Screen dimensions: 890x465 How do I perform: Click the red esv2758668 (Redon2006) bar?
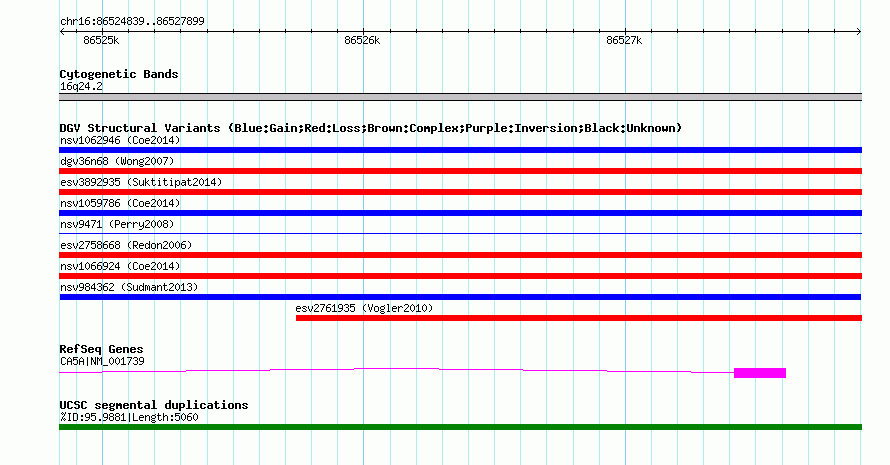coord(460,255)
